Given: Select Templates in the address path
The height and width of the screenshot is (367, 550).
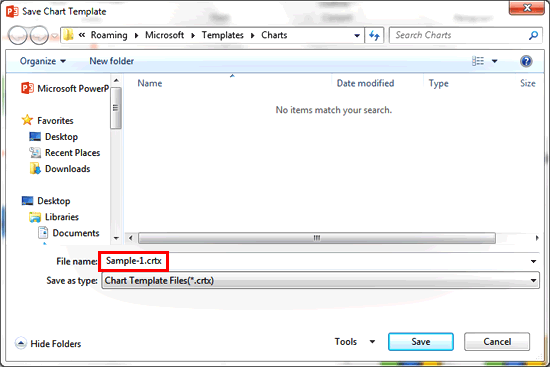Looking at the screenshot, I should pyautogui.click(x=222, y=35).
